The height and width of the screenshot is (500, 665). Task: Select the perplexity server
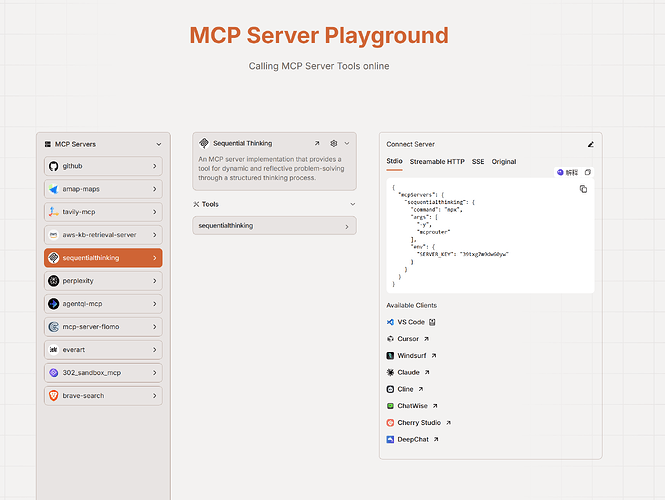tap(103, 280)
